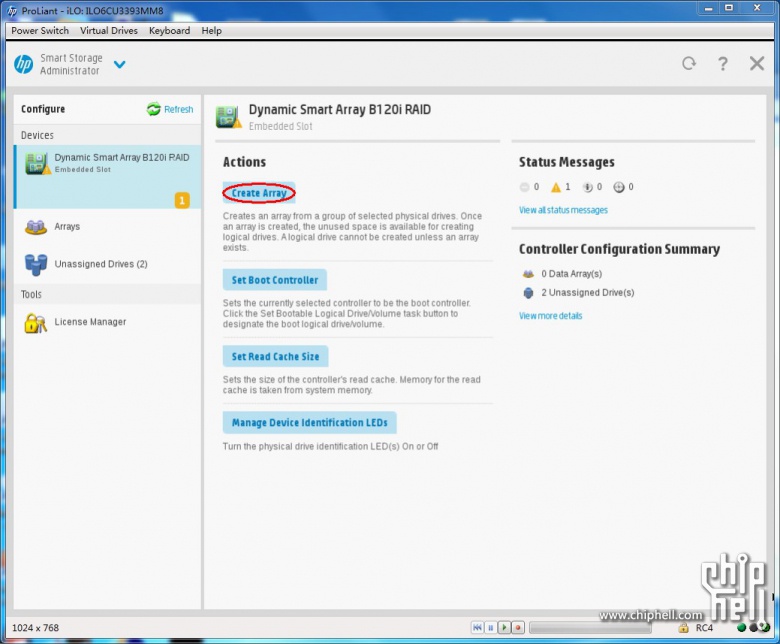Viewport: 780px width, 644px height.
Task: Click the warning triangle status icon
Action: point(556,187)
